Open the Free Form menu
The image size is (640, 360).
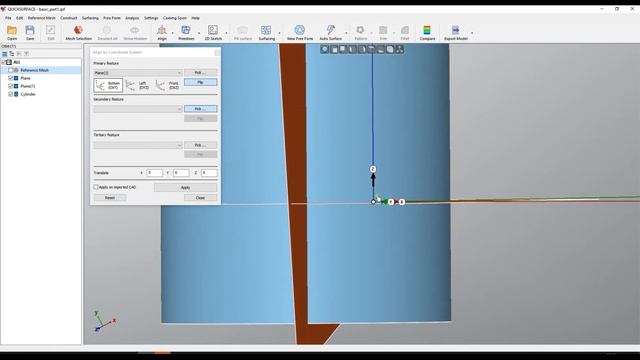[112, 18]
